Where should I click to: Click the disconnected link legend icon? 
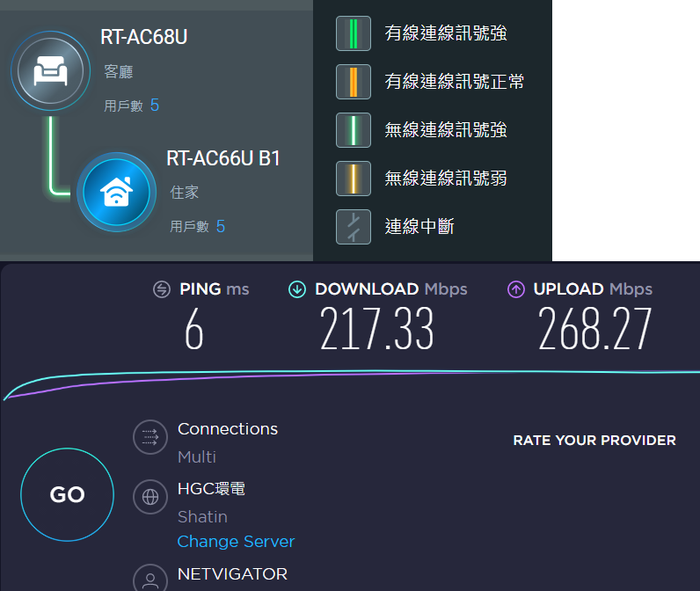click(354, 227)
